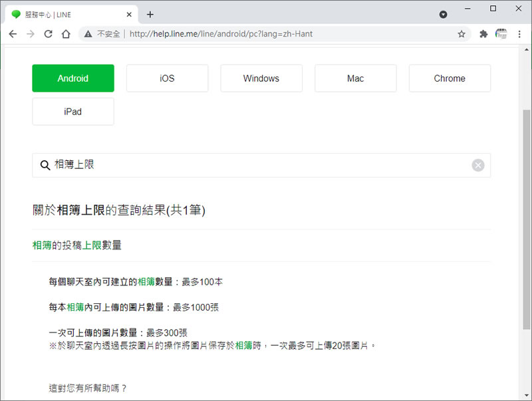This screenshot has height=401, width=532.
Task: Bookmark this page with the star icon
Action: (x=461, y=34)
